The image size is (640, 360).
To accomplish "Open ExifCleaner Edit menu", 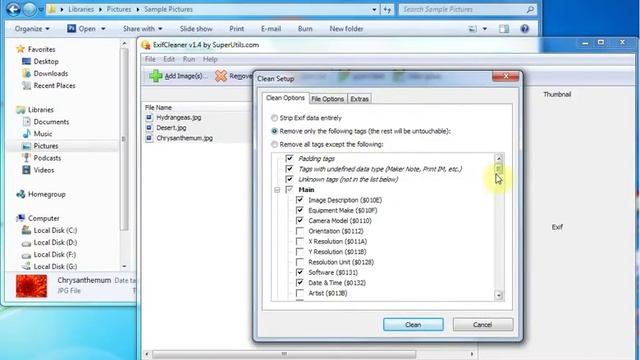I will point(169,59).
